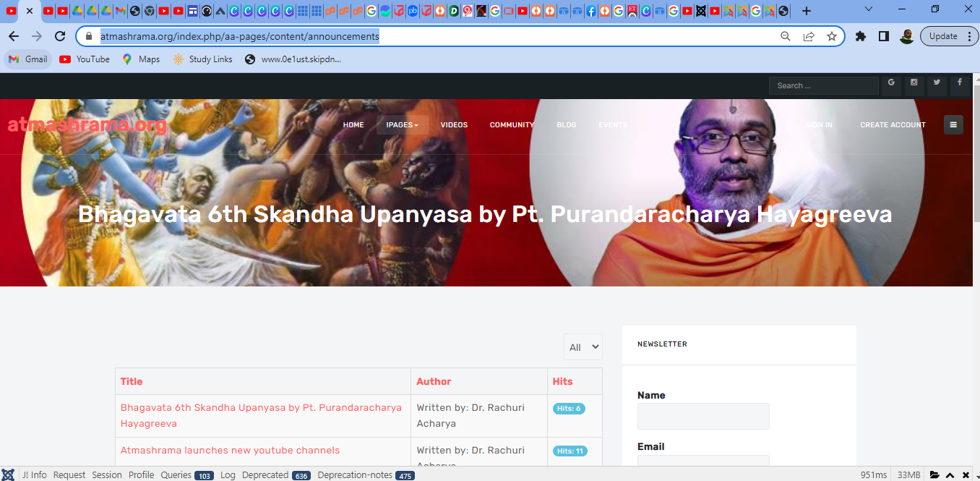Click the Hits: 6 badge
Image resolution: width=980 pixels, height=481 pixels.
coord(569,409)
